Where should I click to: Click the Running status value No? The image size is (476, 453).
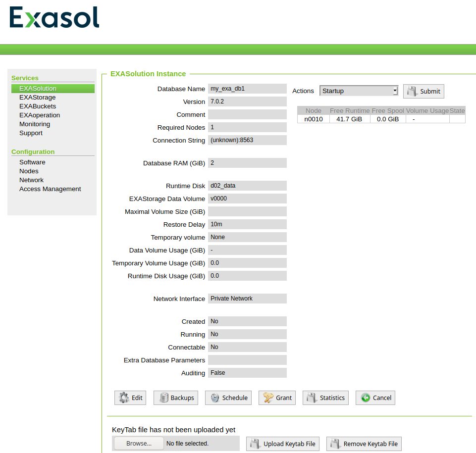[x=247, y=334]
